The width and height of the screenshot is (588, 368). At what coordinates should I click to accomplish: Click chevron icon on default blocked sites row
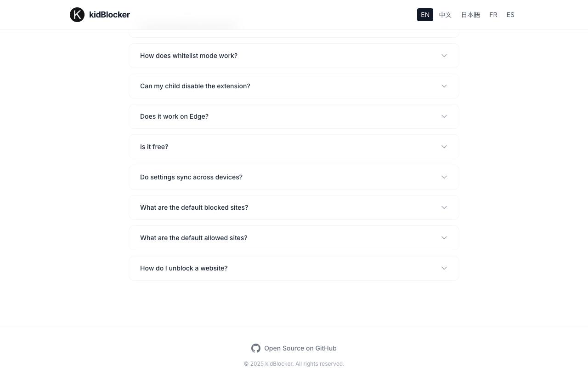tap(444, 207)
